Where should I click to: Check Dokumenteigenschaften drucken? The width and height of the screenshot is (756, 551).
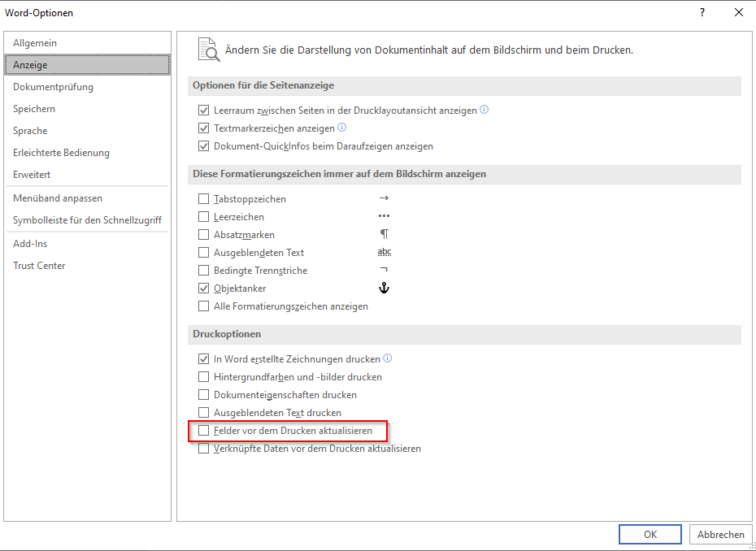pos(203,395)
